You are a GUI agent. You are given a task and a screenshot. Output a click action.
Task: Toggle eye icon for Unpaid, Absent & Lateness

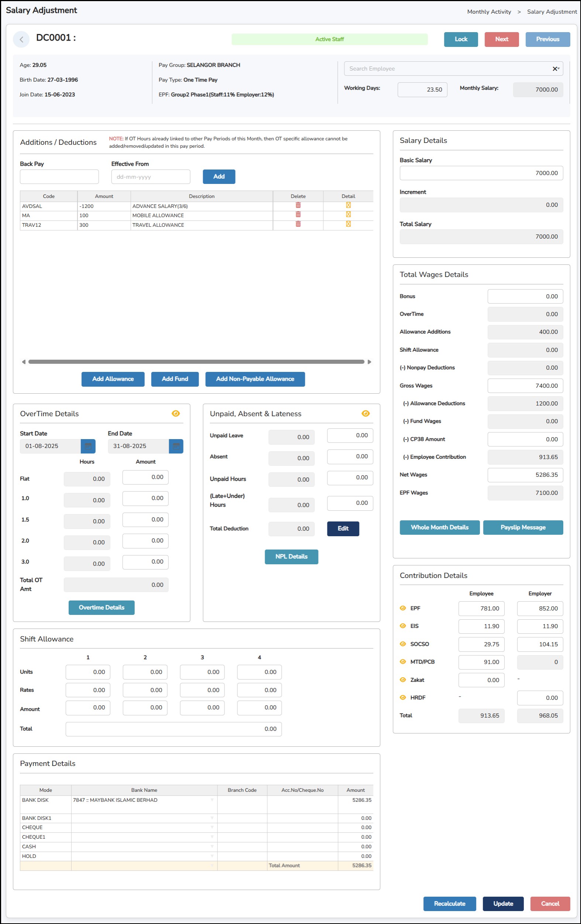tap(365, 413)
